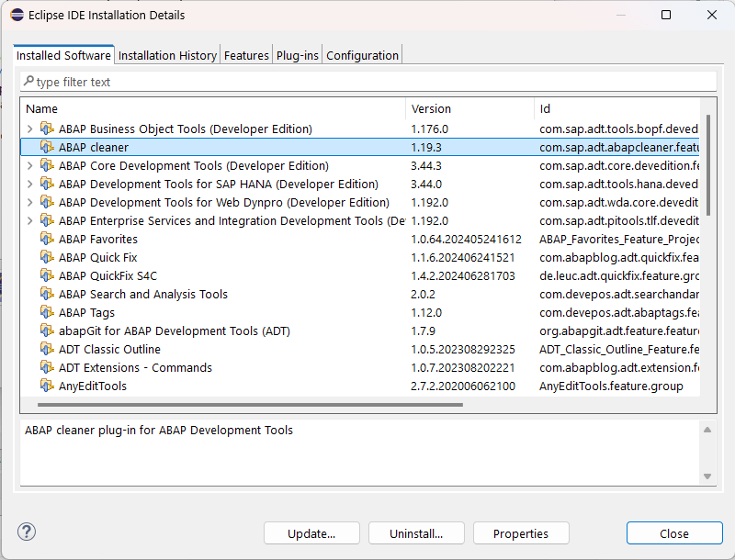Image resolution: width=735 pixels, height=560 pixels.
Task: Click the ABAP Development Tools for Web Dynpro icon
Action: pyautogui.click(x=47, y=202)
